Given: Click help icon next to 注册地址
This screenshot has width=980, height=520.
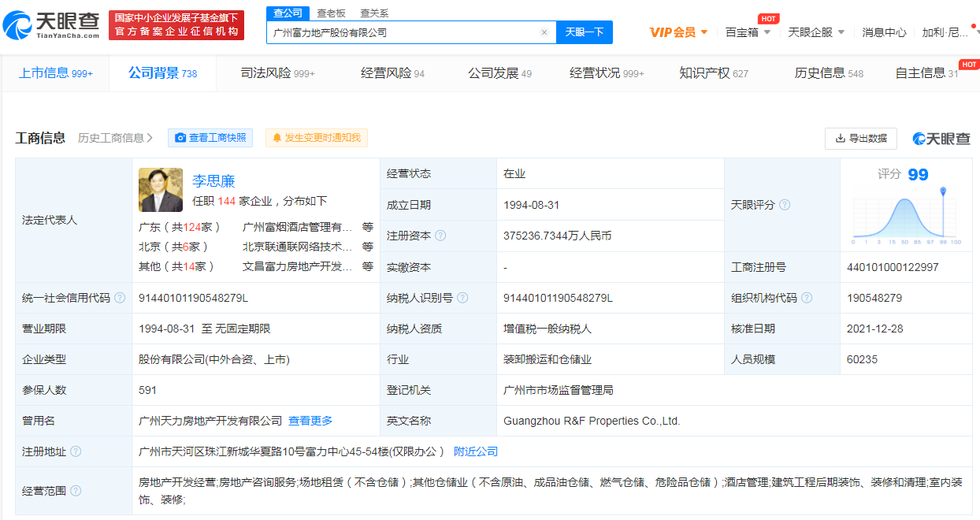Looking at the screenshot, I should (x=76, y=451).
